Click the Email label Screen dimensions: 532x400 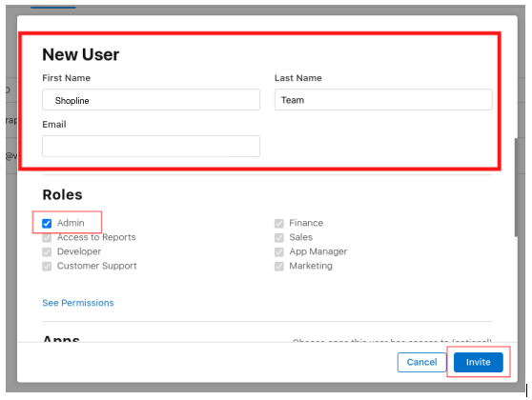(54, 125)
